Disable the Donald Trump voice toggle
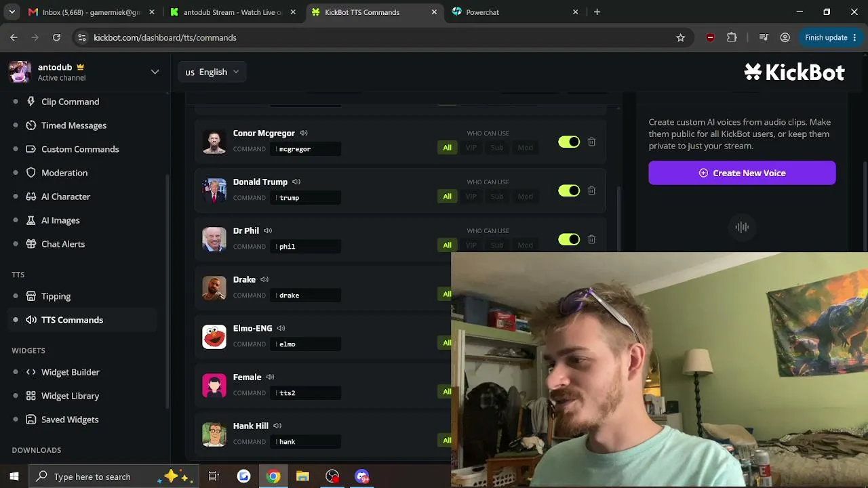This screenshot has height=488, width=868. [569, 190]
